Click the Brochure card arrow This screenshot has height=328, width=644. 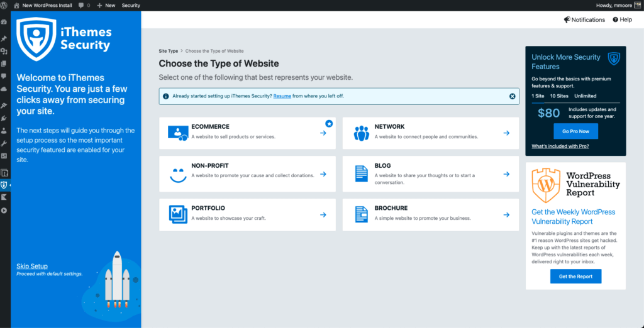tap(506, 215)
